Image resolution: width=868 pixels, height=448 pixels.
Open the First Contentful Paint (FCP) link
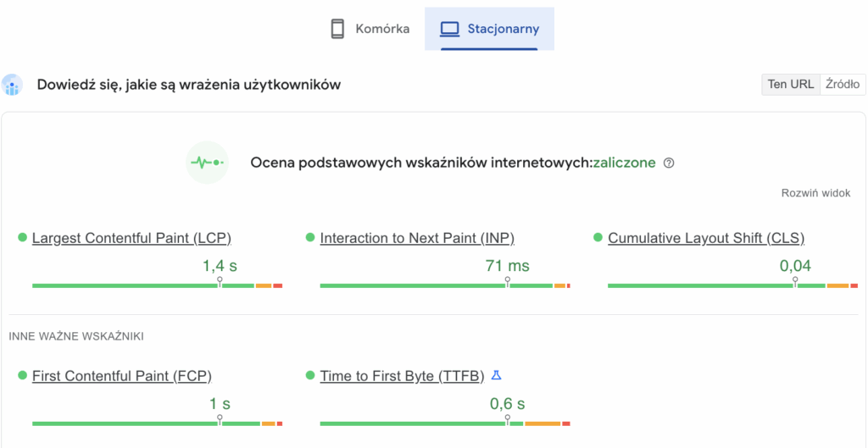pyautogui.click(x=121, y=376)
